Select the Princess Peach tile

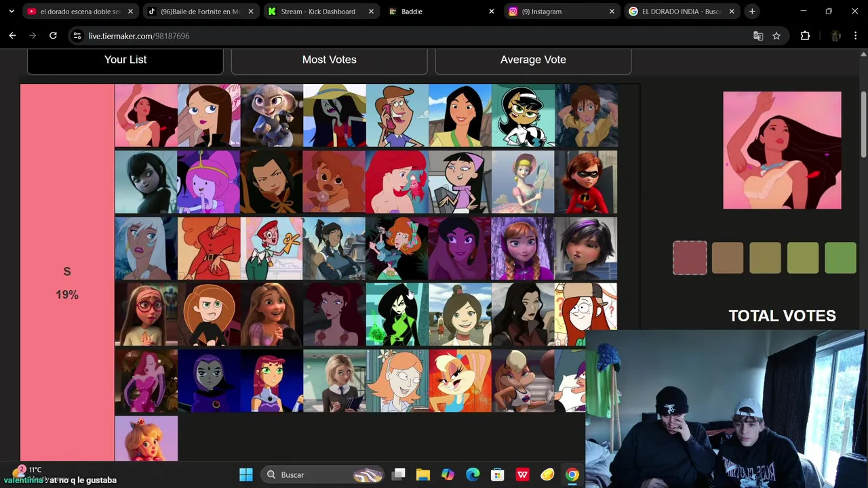click(146, 439)
